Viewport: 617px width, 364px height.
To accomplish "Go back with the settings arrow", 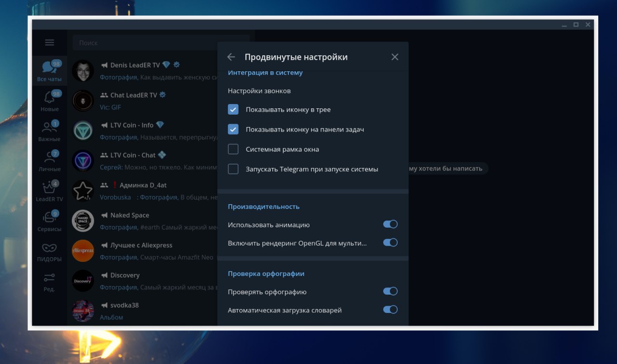I will pos(231,57).
